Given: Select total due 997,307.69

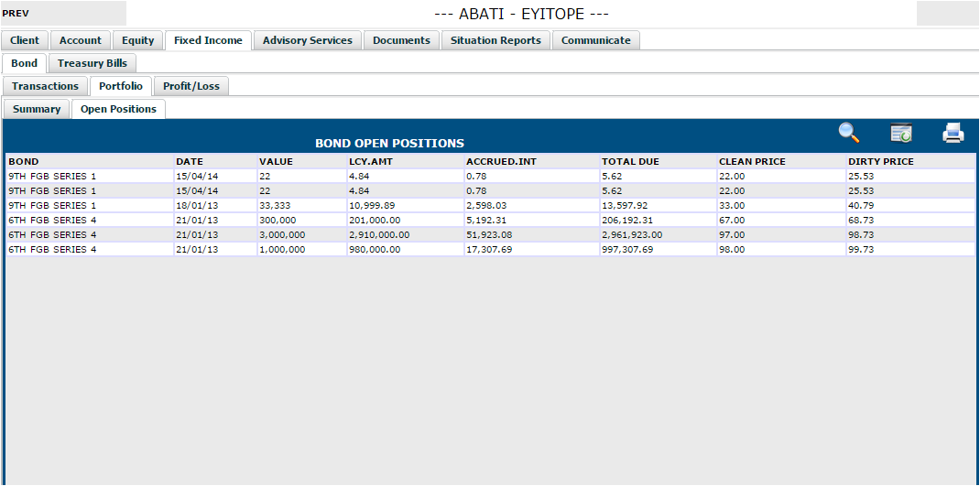Looking at the screenshot, I should 659,249.
